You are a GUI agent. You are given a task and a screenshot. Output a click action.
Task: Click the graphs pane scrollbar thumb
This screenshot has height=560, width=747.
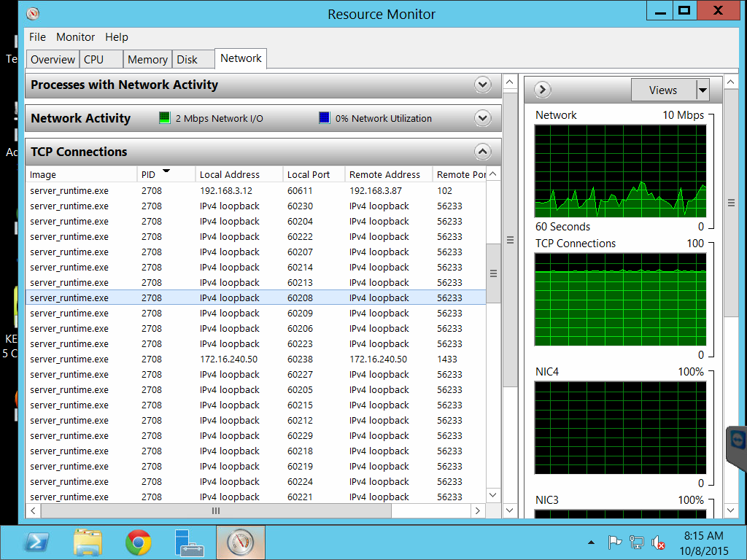tap(731, 203)
